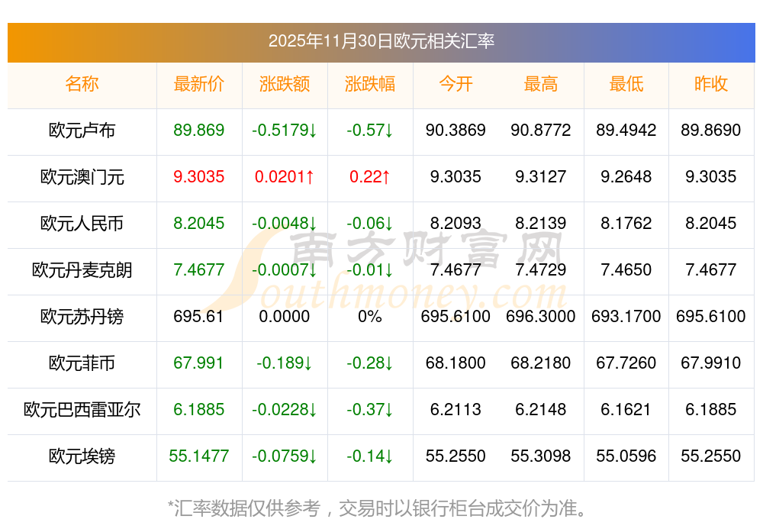Screen dimensions: 763x532
Task: Click the red 0.0201↑ change value
Action: [284, 177]
